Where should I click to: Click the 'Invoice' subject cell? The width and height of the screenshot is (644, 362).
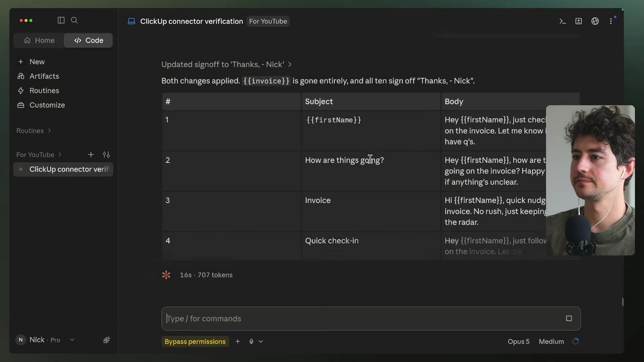(x=371, y=211)
